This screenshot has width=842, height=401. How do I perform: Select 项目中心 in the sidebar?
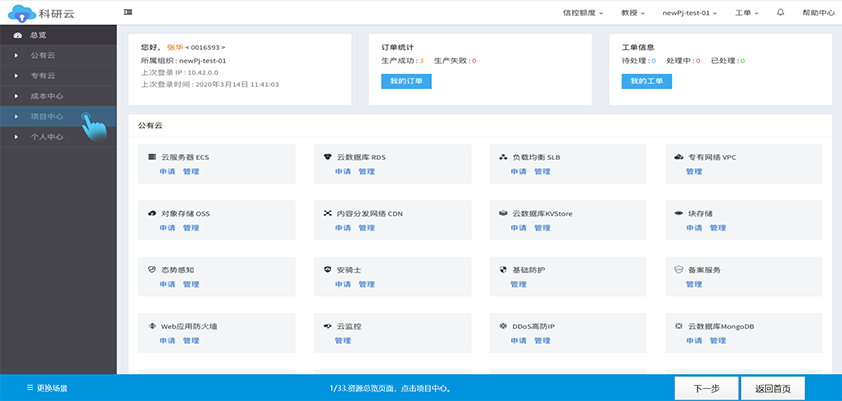tap(46, 116)
